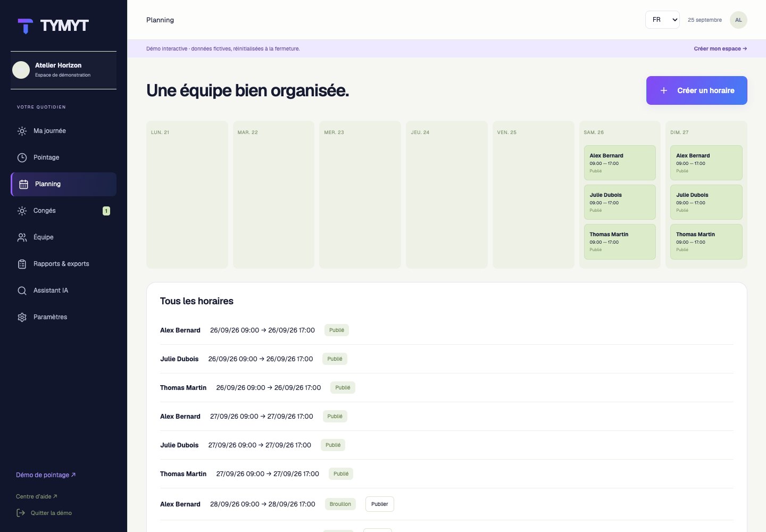Click the Paramètres gear icon
Screen dimensions: 766x532
pos(22,317)
